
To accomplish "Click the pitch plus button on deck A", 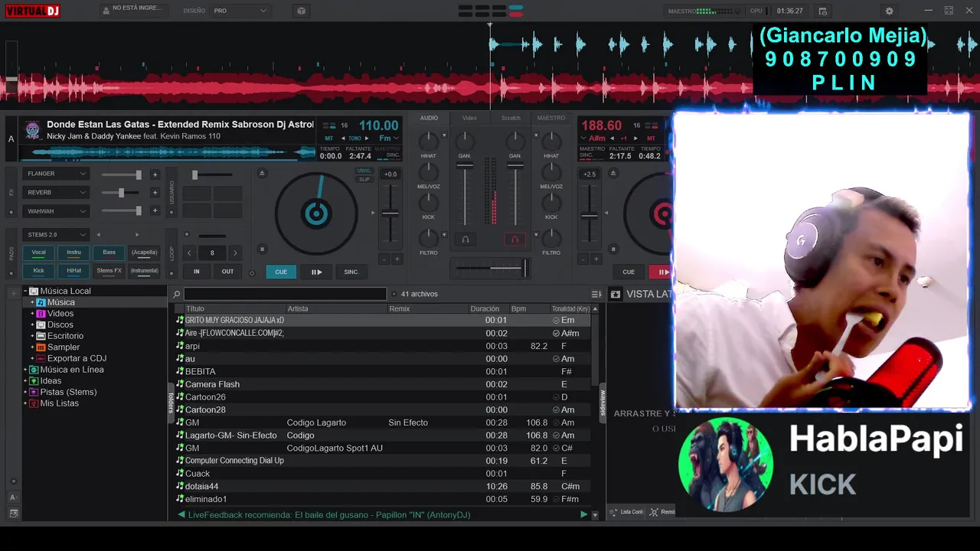I will pyautogui.click(x=397, y=259).
